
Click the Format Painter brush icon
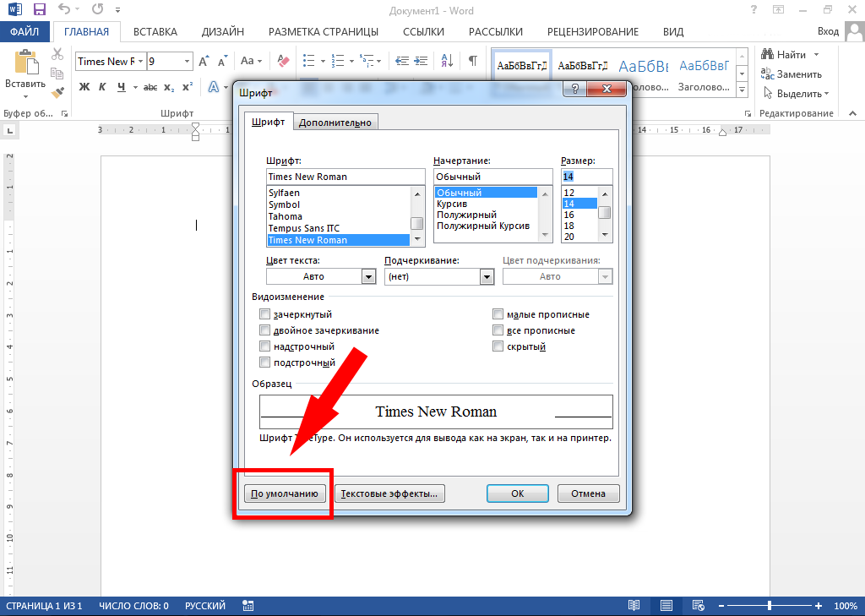(x=57, y=93)
